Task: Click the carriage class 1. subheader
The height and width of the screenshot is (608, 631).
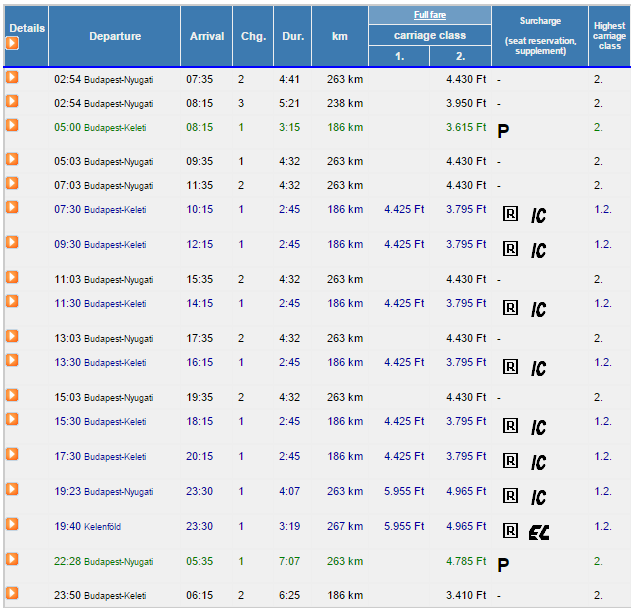Action: (x=399, y=56)
